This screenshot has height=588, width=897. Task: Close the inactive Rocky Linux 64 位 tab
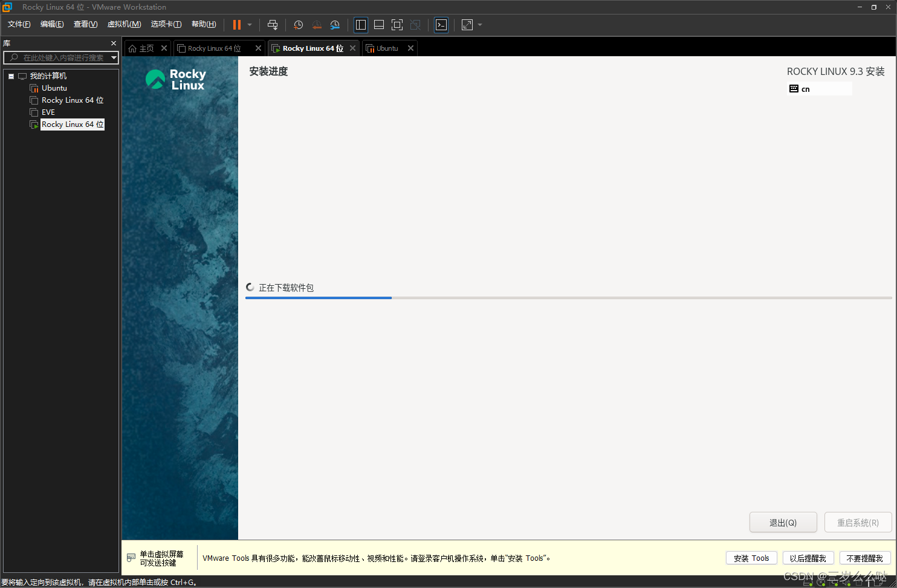pos(258,48)
